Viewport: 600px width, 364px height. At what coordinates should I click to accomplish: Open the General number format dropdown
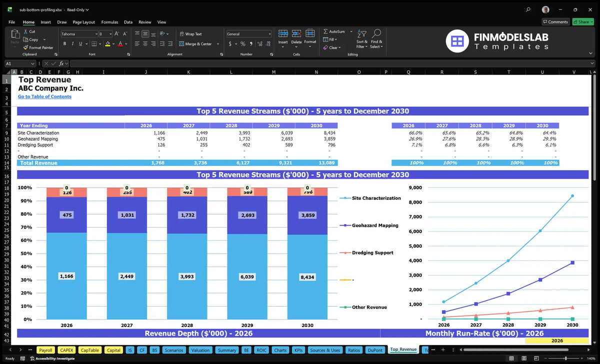click(269, 34)
